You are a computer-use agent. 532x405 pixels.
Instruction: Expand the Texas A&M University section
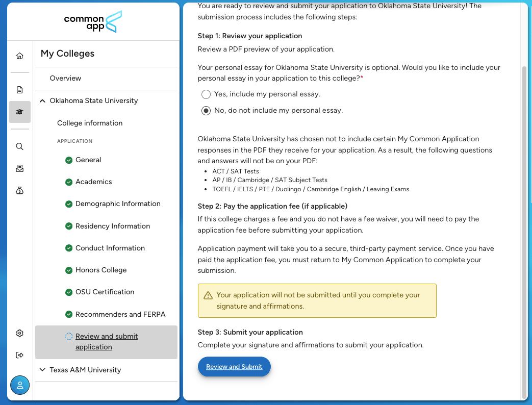click(x=42, y=370)
